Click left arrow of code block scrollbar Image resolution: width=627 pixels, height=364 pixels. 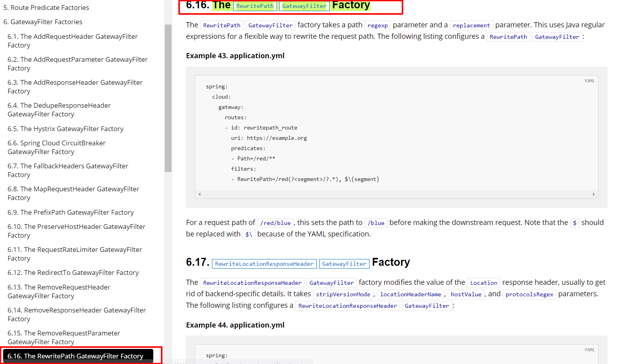point(200,194)
